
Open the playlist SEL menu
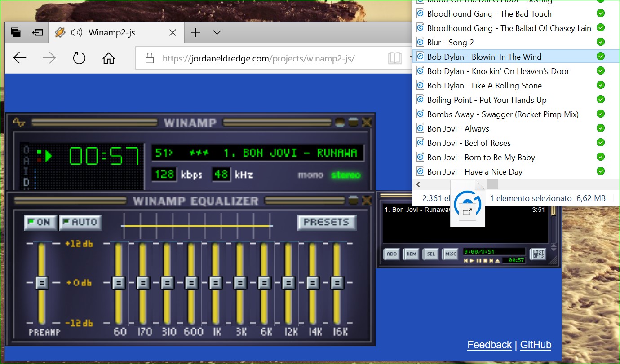point(431,254)
